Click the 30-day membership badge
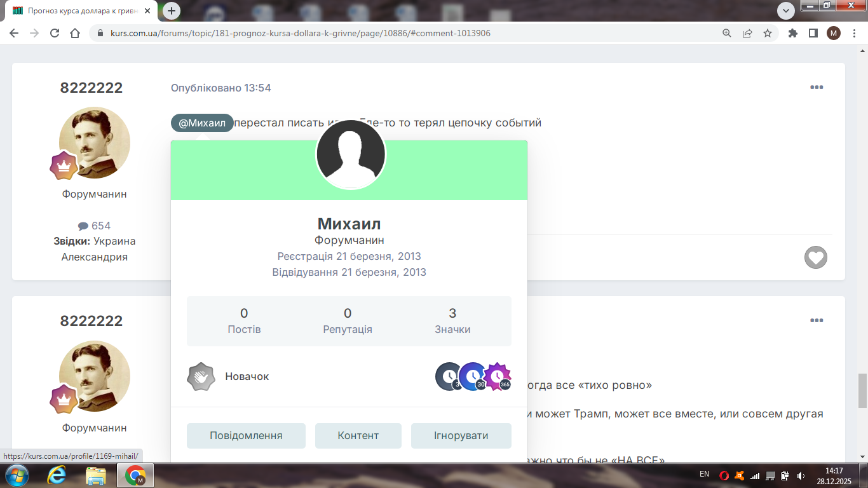The width and height of the screenshot is (868, 488). pyautogui.click(x=473, y=377)
